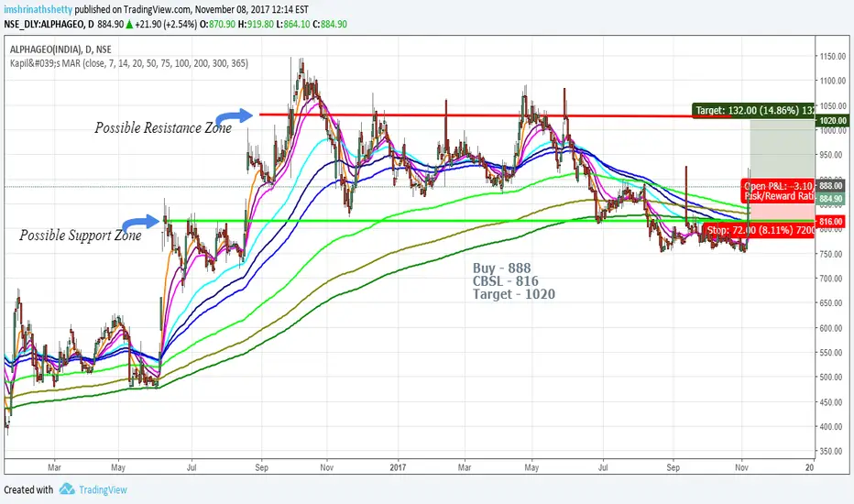Click the 816.00 price axis tag
Image resolution: width=854 pixels, height=504 pixels.
[x=831, y=222]
